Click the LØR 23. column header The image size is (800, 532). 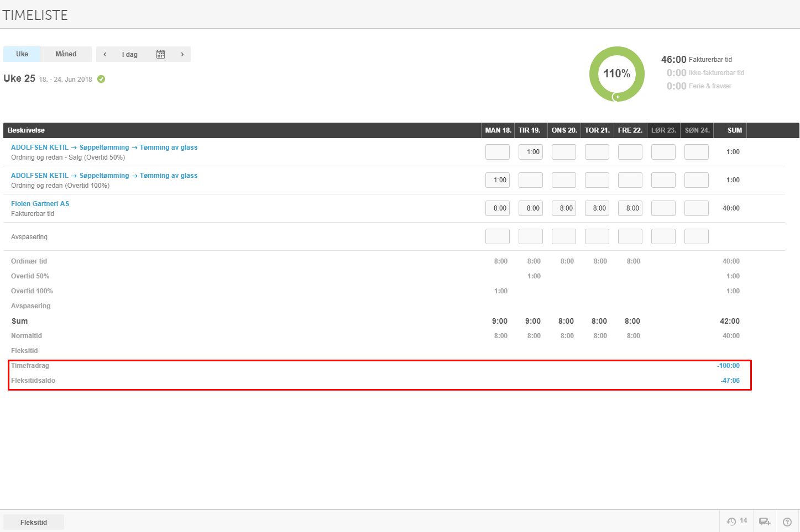pyautogui.click(x=663, y=130)
